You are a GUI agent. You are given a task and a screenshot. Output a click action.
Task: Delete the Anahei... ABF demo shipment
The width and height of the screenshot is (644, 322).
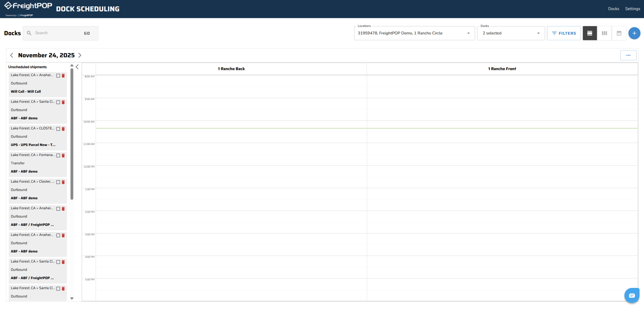[63, 236]
